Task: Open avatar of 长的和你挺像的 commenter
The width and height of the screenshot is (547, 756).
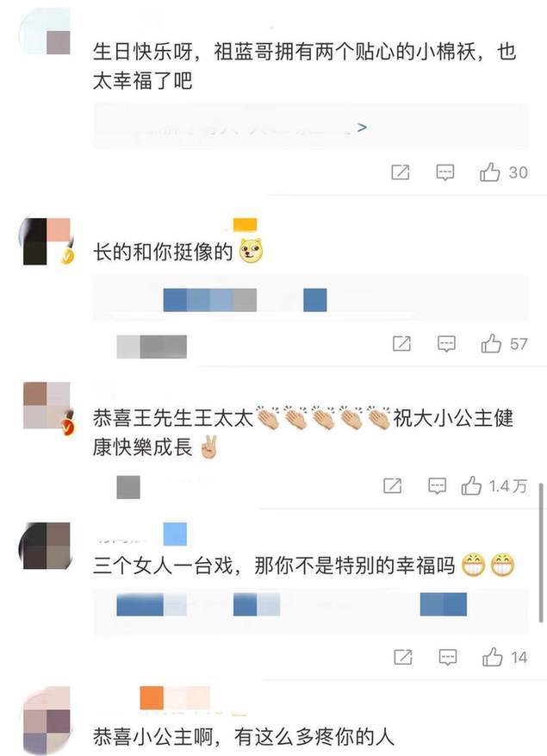Action: [x=47, y=241]
